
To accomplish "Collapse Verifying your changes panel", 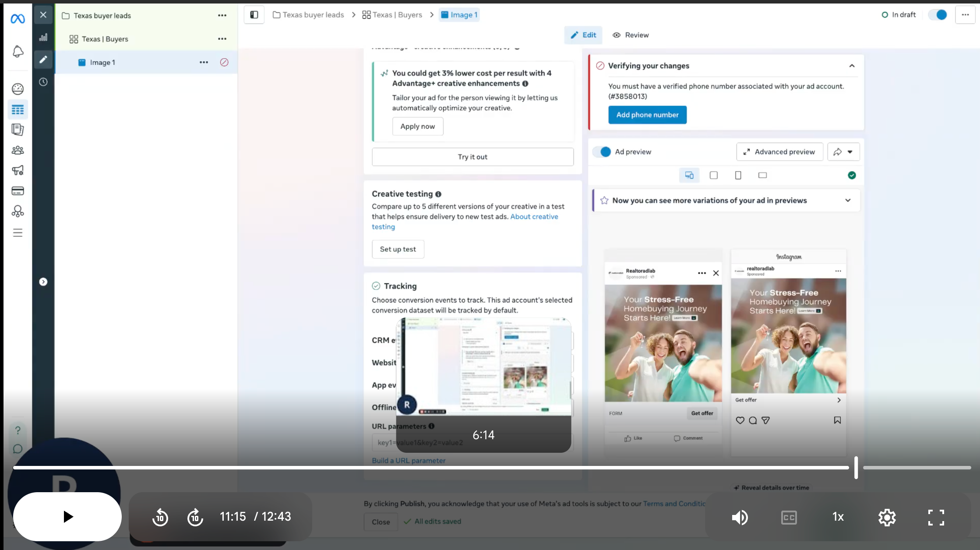I will (x=852, y=66).
